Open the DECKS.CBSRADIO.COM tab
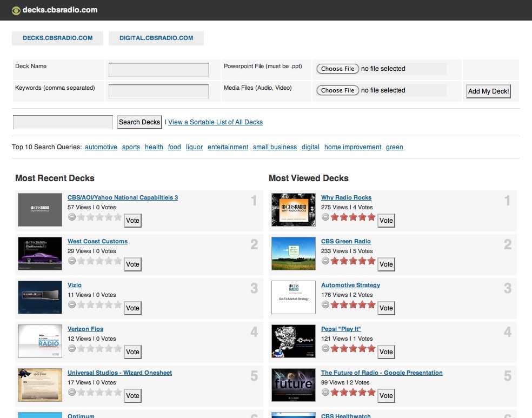Image resolution: width=532 pixels, height=418 pixels. 57,38
